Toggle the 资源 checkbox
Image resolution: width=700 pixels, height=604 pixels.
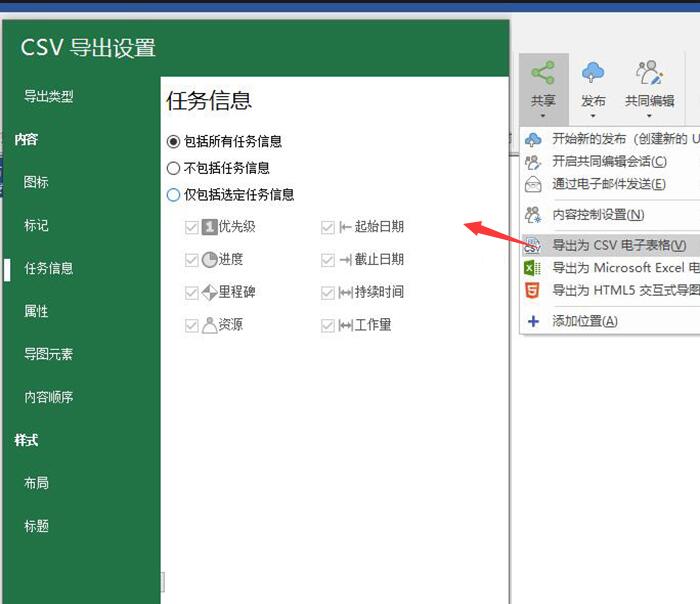click(x=192, y=325)
